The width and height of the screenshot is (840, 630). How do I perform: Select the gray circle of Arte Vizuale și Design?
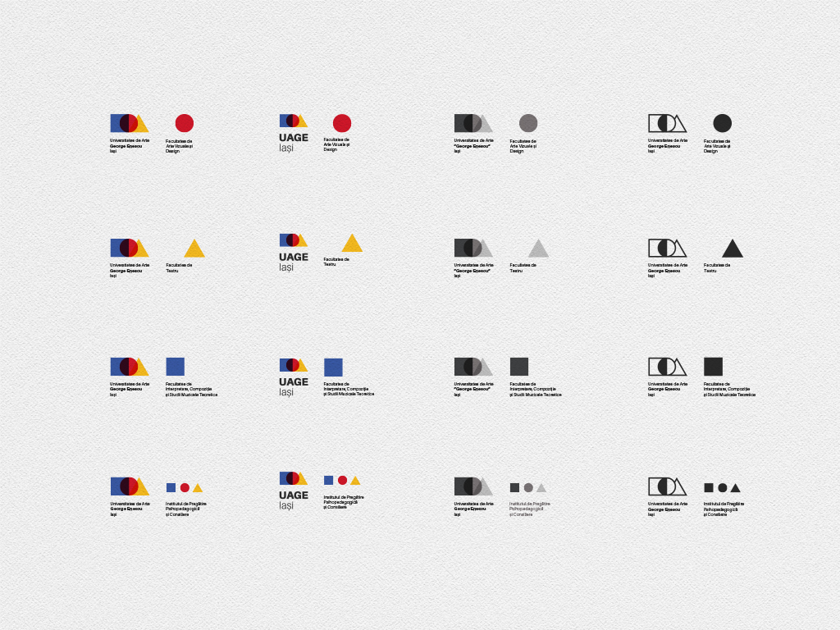[x=528, y=123]
